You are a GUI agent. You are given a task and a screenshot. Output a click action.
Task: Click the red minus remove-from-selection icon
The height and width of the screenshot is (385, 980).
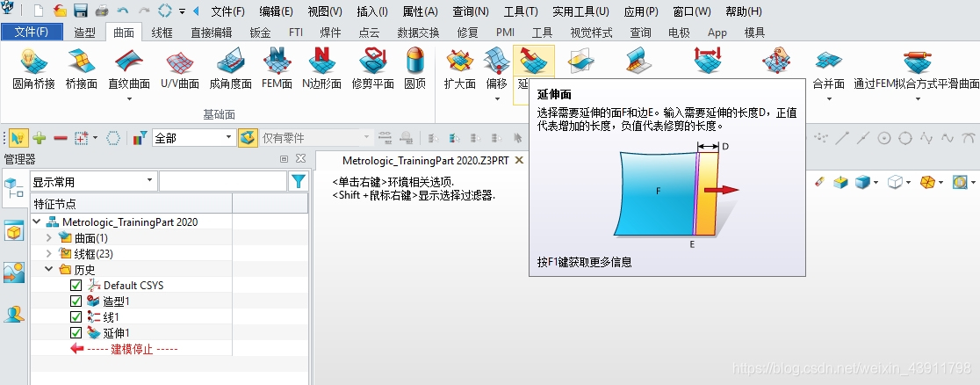tap(60, 138)
